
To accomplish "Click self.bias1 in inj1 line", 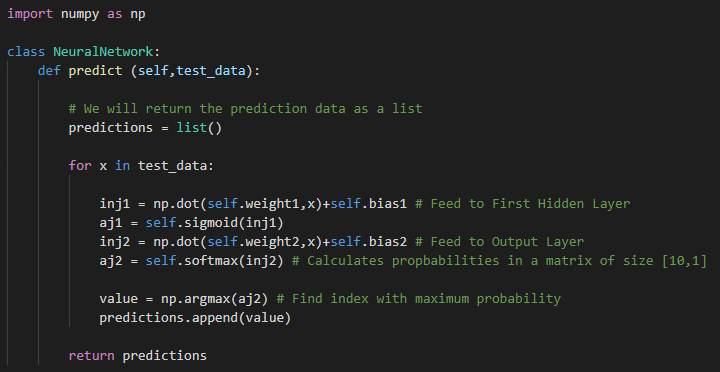I will tap(368, 203).
